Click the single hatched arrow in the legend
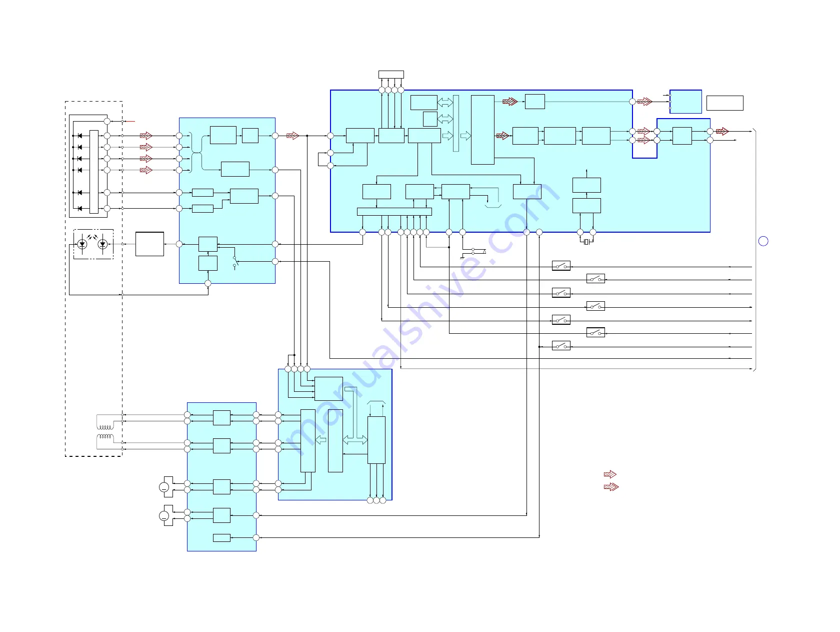 610,474
